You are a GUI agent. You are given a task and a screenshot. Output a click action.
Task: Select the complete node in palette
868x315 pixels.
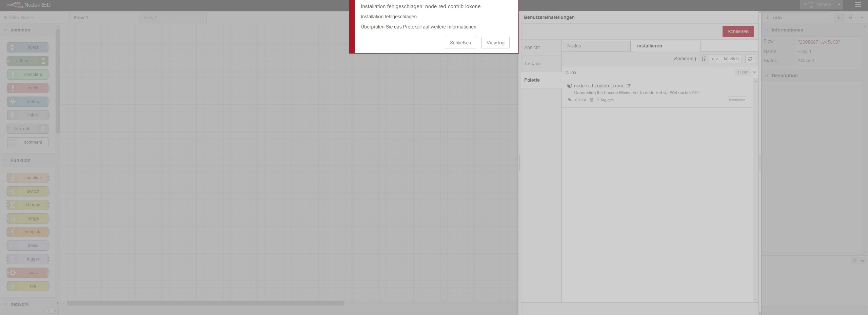tap(28, 75)
